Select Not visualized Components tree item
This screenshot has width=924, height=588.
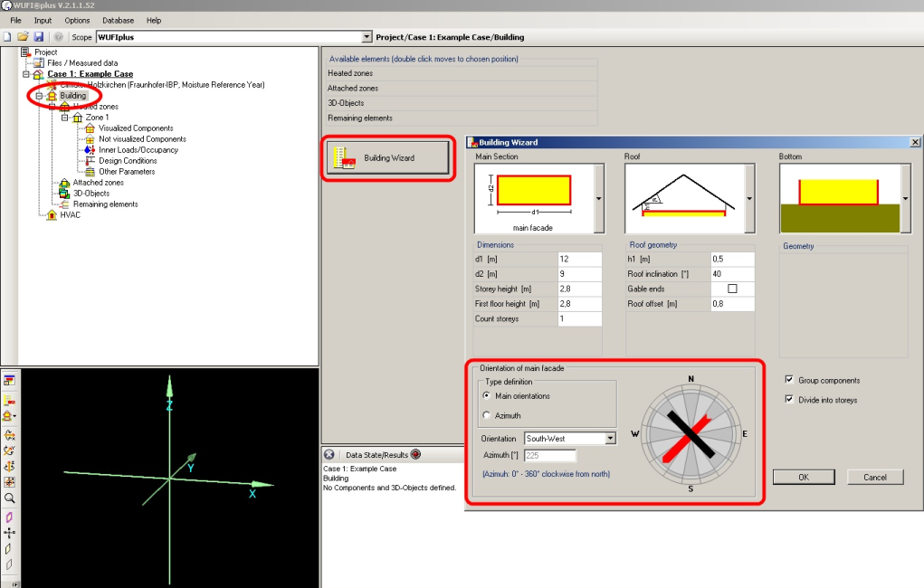[142, 139]
